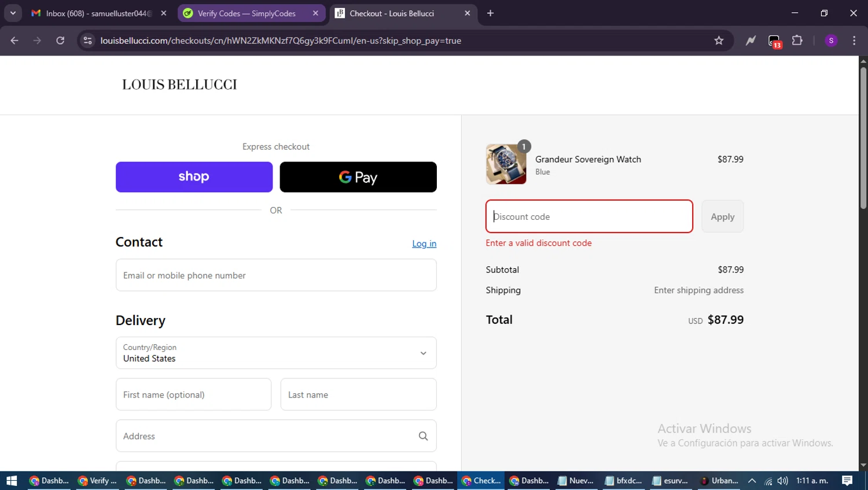The height and width of the screenshot is (490, 868).
Task: Click the Louis Bellucci logo
Action: [x=179, y=84]
